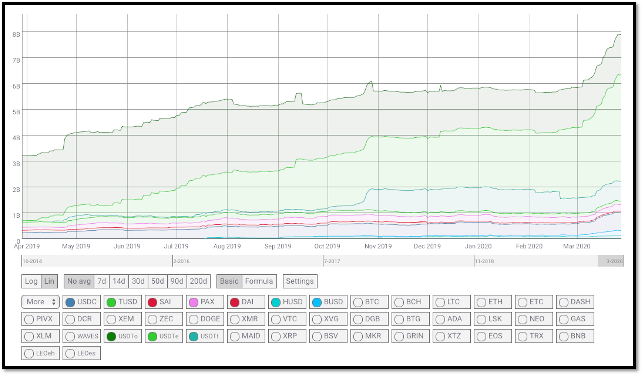This screenshot has height=376, width=643.
Task: Select the No avg smoothing option
Action: click(x=79, y=281)
